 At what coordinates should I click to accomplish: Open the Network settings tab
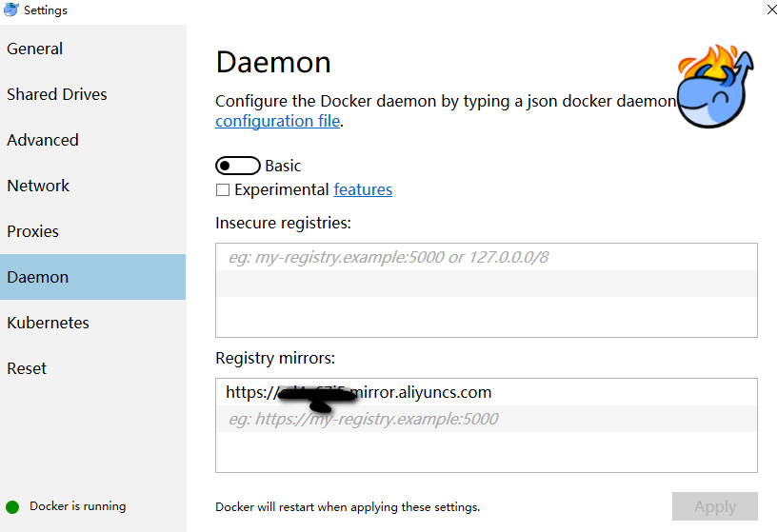coord(39,186)
